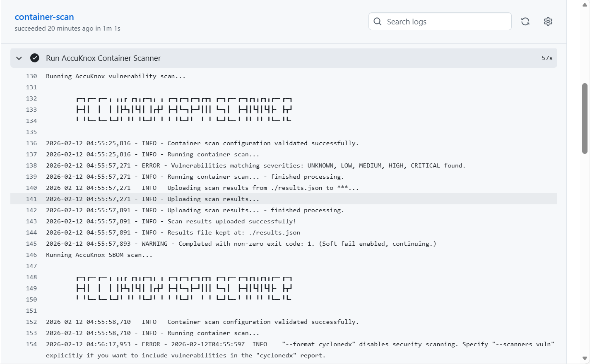Click the Scan results uploaded successfully log line

click(231, 221)
